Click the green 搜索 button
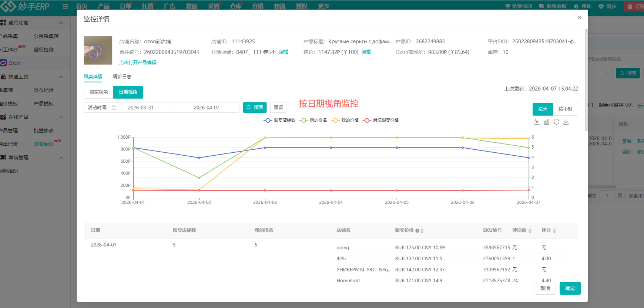The height and width of the screenshot is (308, 644). [x=255, y=107]
